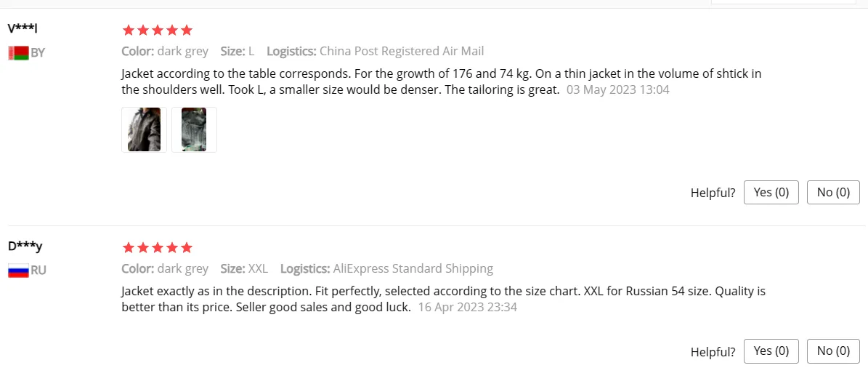Click the Belarus flag icon

[x=18, y=53]
